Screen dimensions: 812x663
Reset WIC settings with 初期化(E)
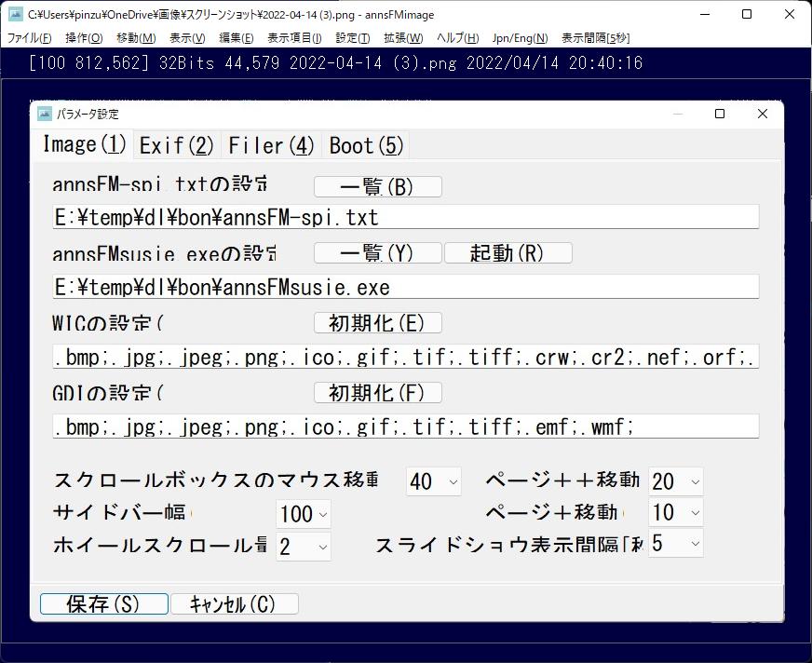pyautogui.click(x=377, y=323)
